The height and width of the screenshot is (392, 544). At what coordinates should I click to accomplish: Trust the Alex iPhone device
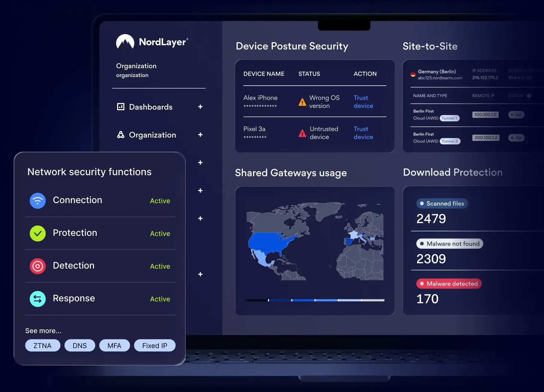click(363, 102)
